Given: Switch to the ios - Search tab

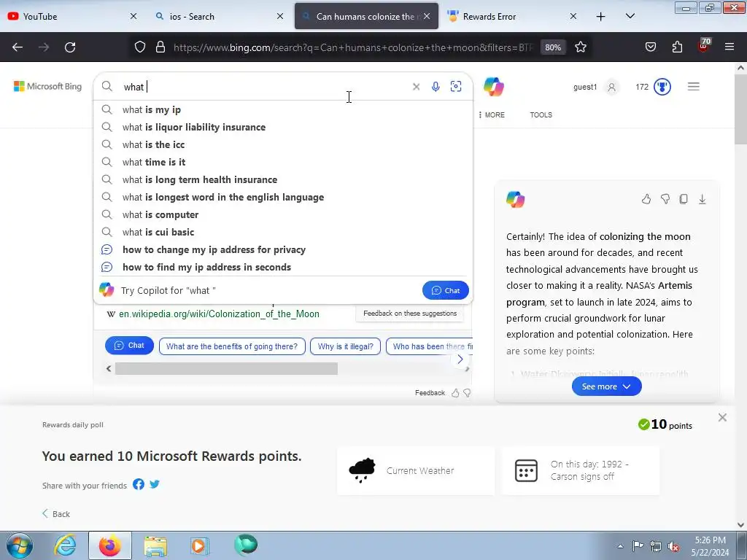Looking at the screenshot, I should [x=219, y=16].
